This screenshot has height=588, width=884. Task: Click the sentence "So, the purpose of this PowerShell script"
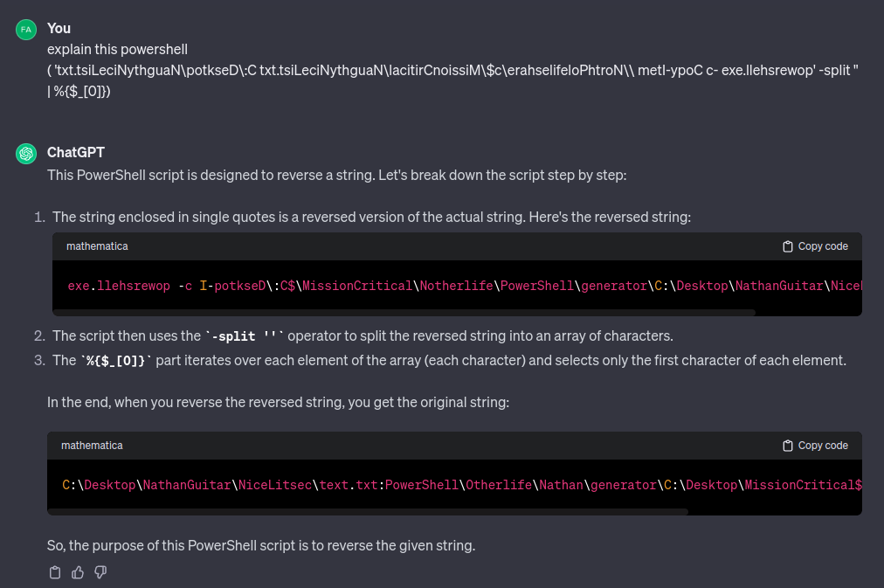[260, 546]
